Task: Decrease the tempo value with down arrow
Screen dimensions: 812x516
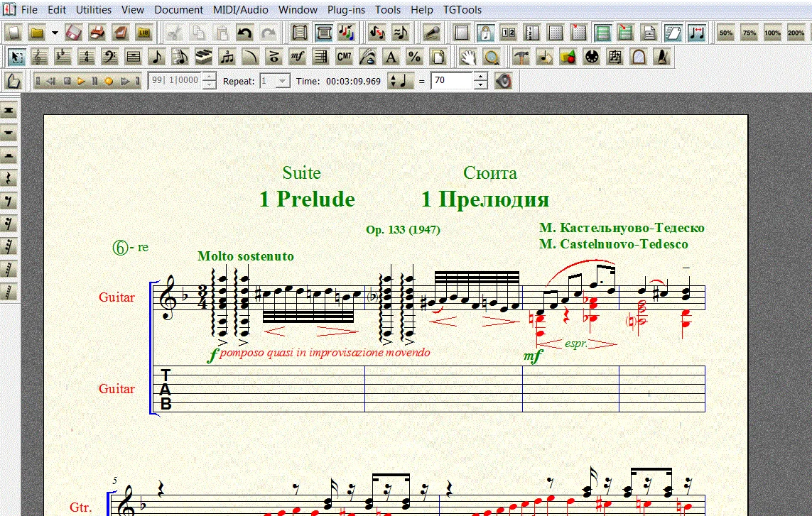Action: tap(480, 85)
